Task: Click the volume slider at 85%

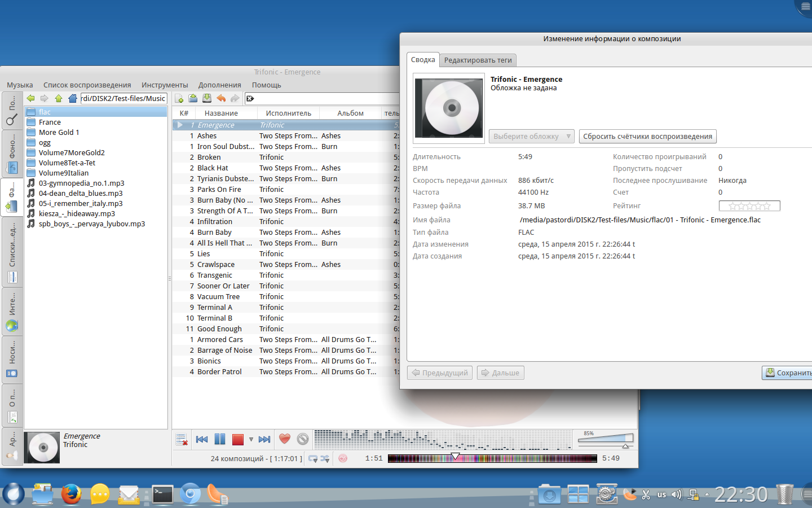Action: coord(625,439)
